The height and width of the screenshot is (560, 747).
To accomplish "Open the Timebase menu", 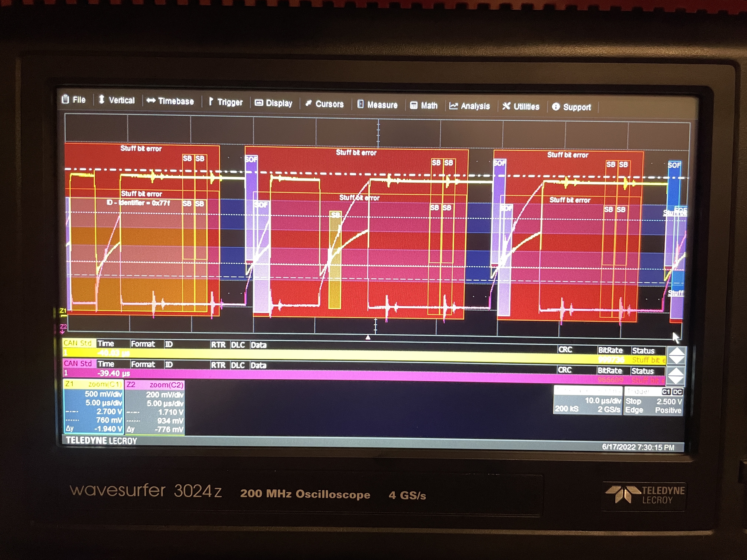I will (171, 101).
